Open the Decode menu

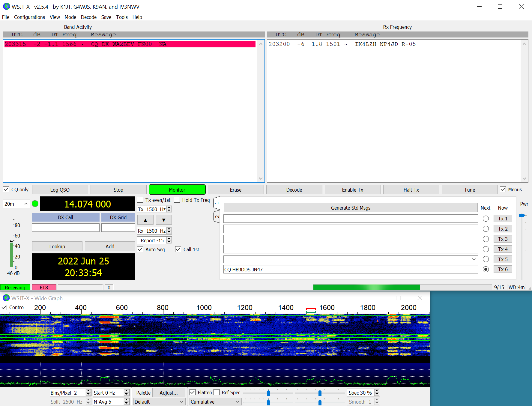click(x=89, y=17)
